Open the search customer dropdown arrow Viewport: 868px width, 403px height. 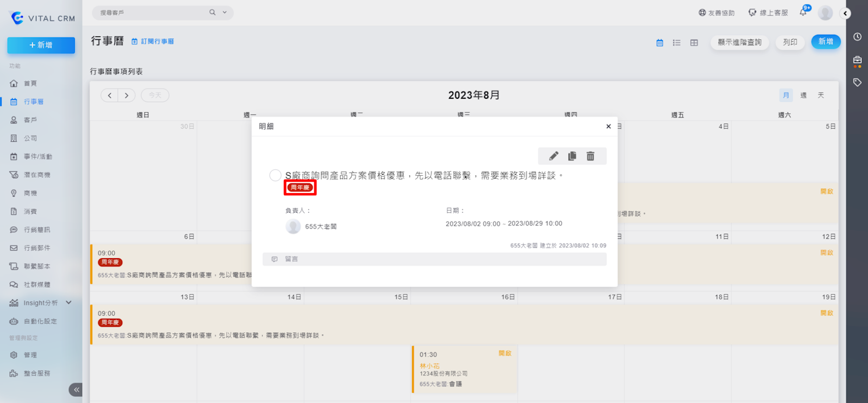click(x=225, y=12)
